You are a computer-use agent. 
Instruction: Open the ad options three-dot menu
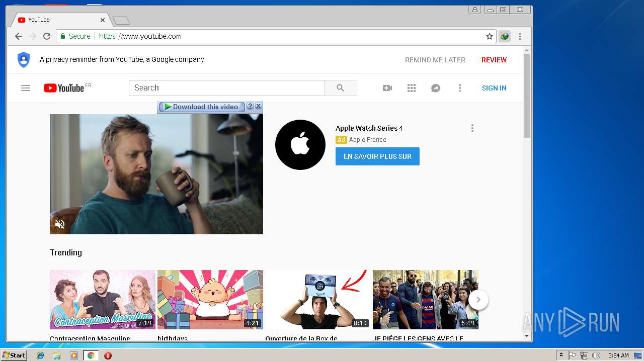click(x=472, y=128)
